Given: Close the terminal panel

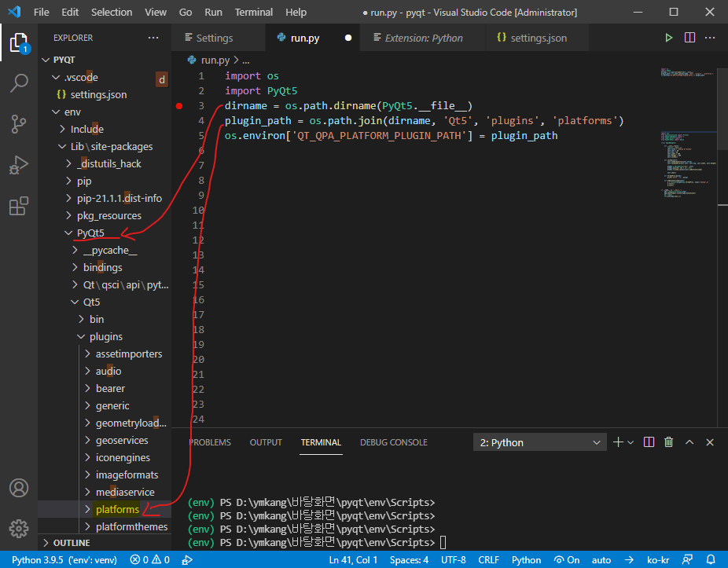Looking at the screenshot, I should pyautogui.click(x=710, y=442).
